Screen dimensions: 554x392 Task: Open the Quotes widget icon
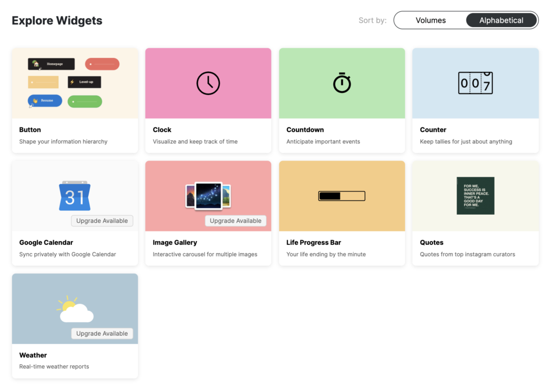(475, 196)
